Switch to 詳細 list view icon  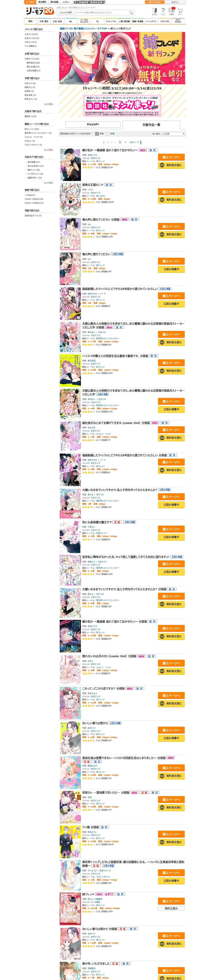pos(97,134)
